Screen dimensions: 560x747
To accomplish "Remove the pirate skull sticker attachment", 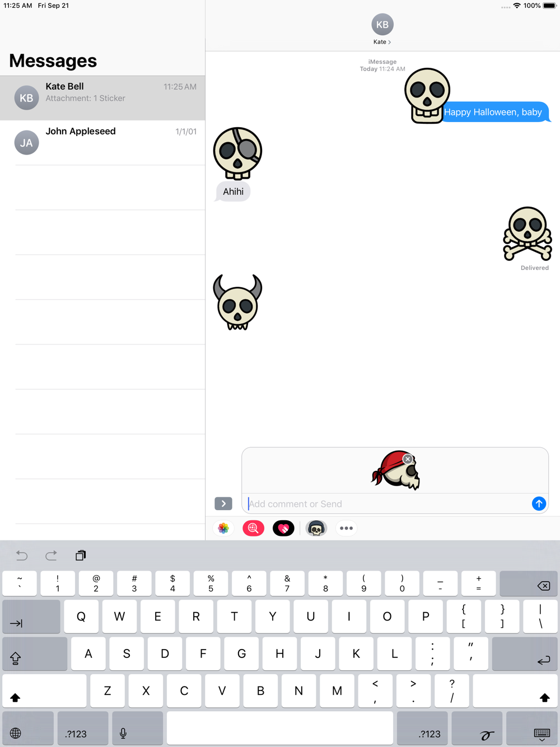I will [408, 459].
